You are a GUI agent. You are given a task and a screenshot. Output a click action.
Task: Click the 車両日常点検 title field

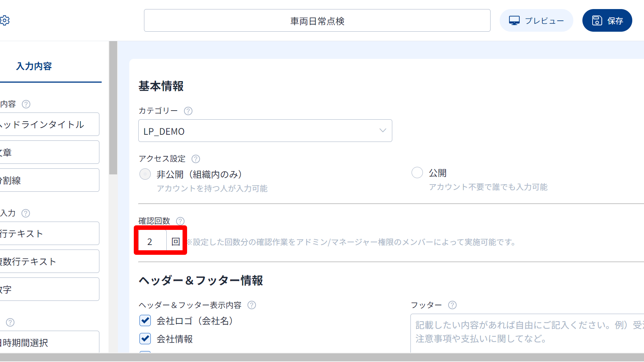click(317, 21)
